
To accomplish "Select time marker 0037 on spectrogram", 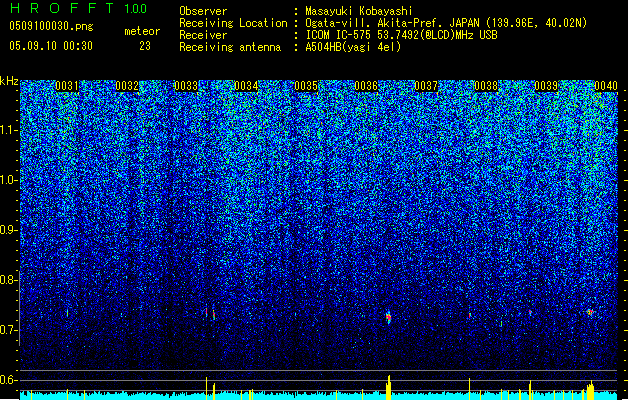I will pyautogui.click(x=426, y=86).
